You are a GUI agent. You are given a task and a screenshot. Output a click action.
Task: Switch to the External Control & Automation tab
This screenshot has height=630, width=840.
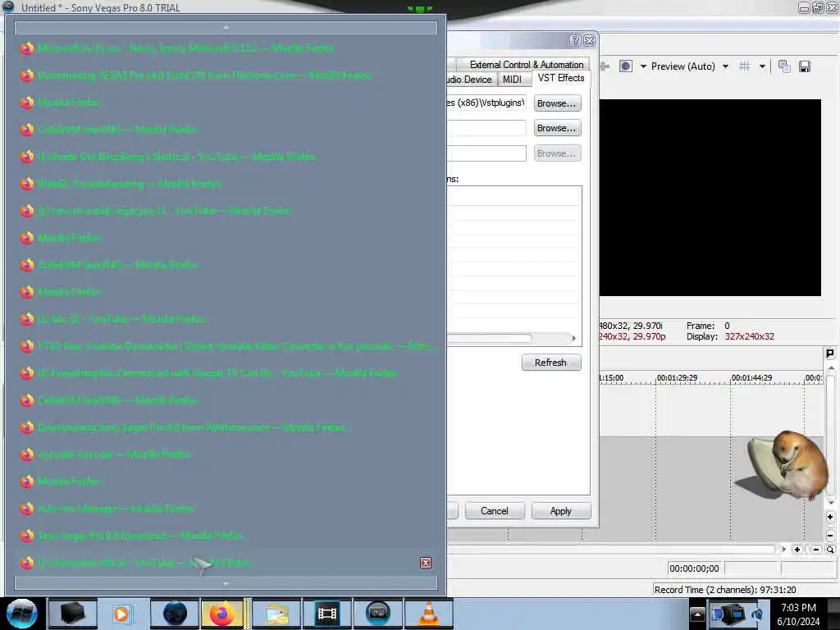click(526, 64)
